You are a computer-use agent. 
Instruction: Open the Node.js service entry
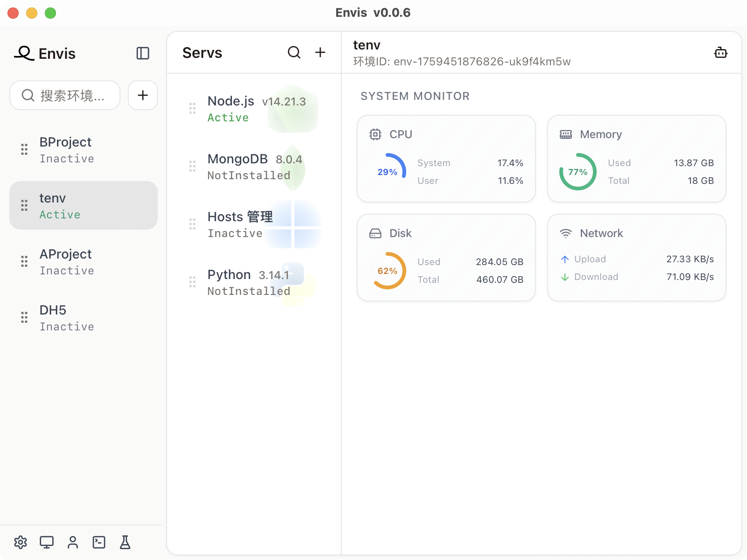(254, 109)
